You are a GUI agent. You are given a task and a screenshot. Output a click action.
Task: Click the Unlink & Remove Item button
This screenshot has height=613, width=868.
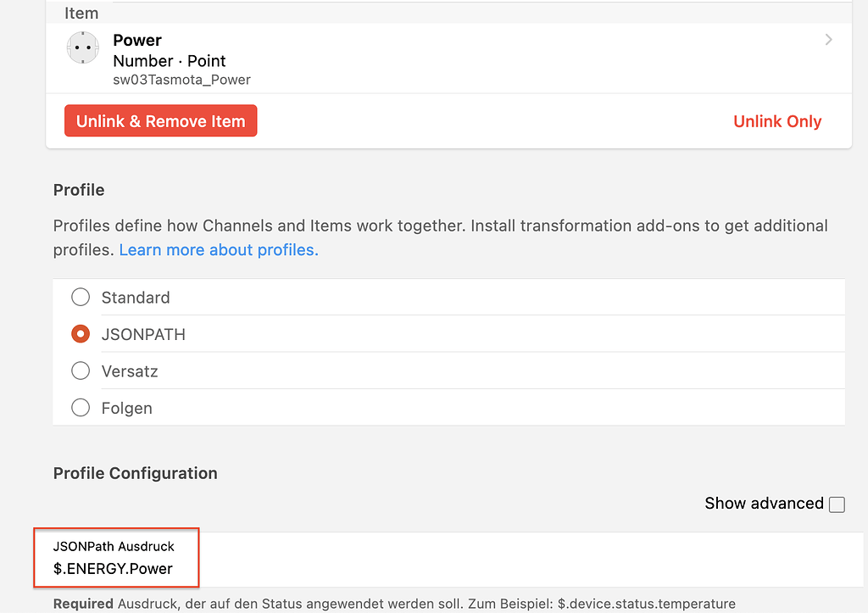pyautogui.click(x=160, y=120)
